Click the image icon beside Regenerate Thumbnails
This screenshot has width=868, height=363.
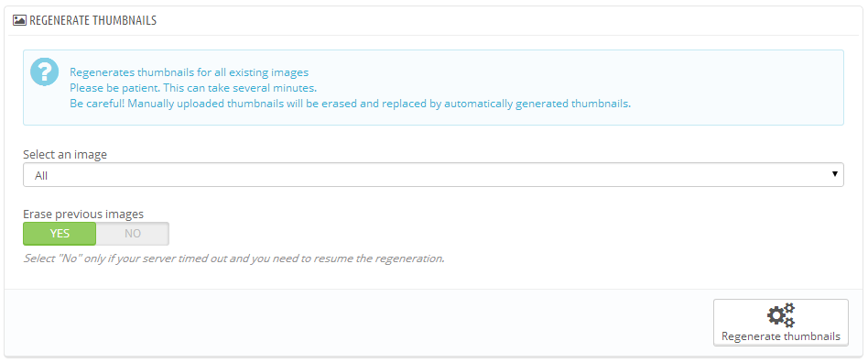point(19,20)
